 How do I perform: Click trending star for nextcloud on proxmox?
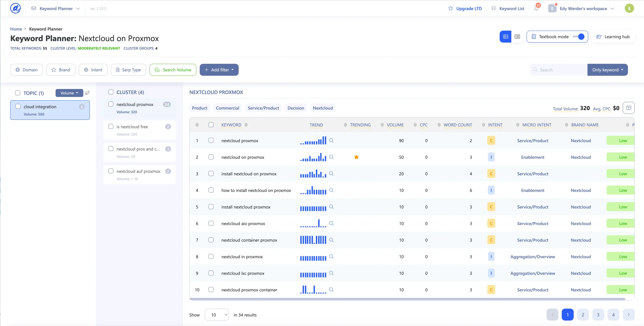356,157
